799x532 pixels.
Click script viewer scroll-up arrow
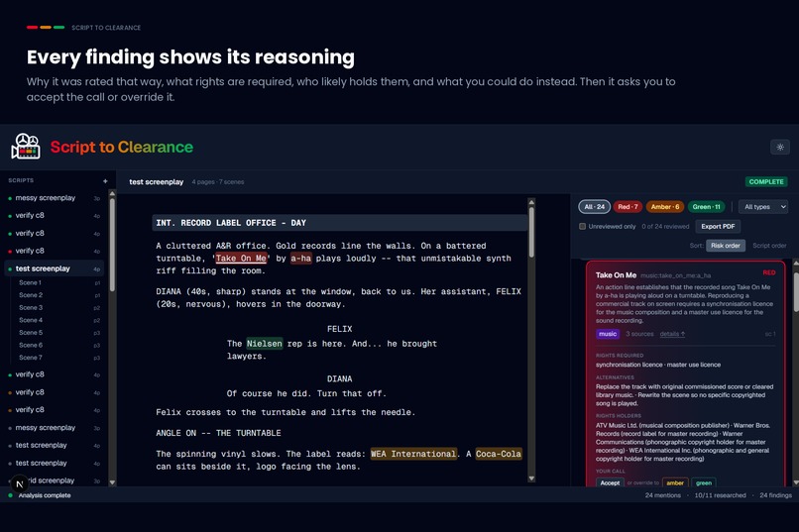(x=531, y=202)
